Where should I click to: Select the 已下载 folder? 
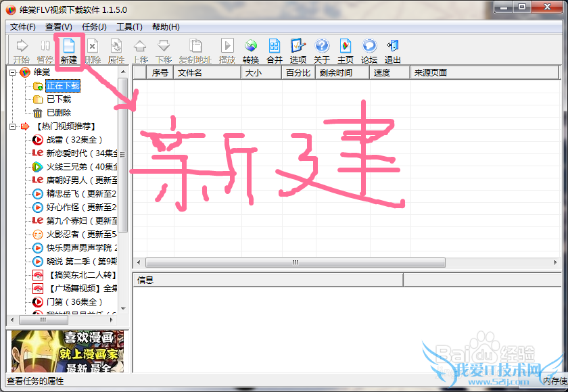59,99
